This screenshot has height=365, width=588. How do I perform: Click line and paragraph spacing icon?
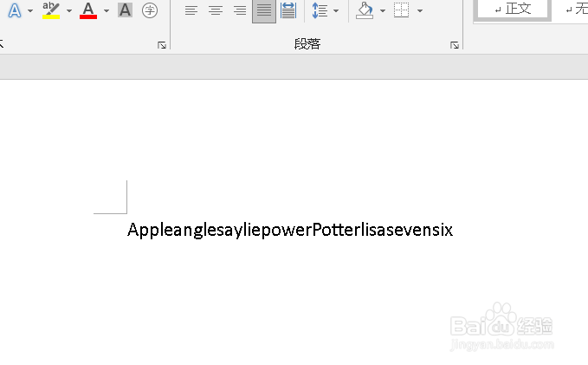[320, 10]
